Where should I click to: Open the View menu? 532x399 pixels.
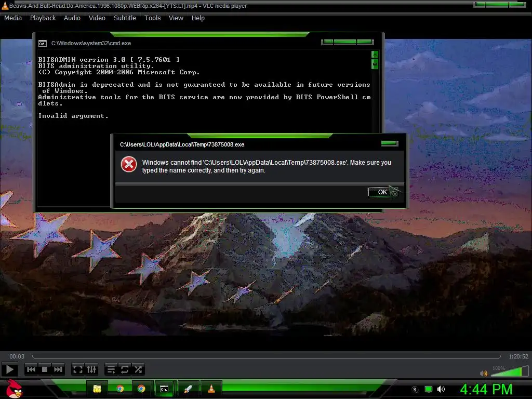(176, 18)
